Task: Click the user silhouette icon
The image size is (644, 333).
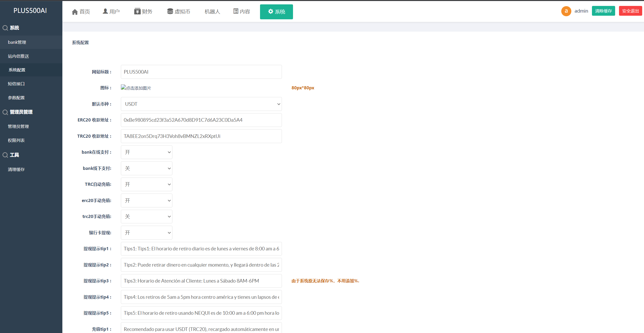Action: (105, 11)
